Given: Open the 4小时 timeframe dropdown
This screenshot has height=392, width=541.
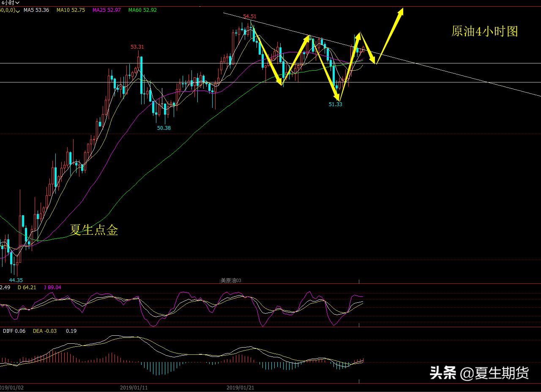Looking at the screenshot, I should coord(10,3).
